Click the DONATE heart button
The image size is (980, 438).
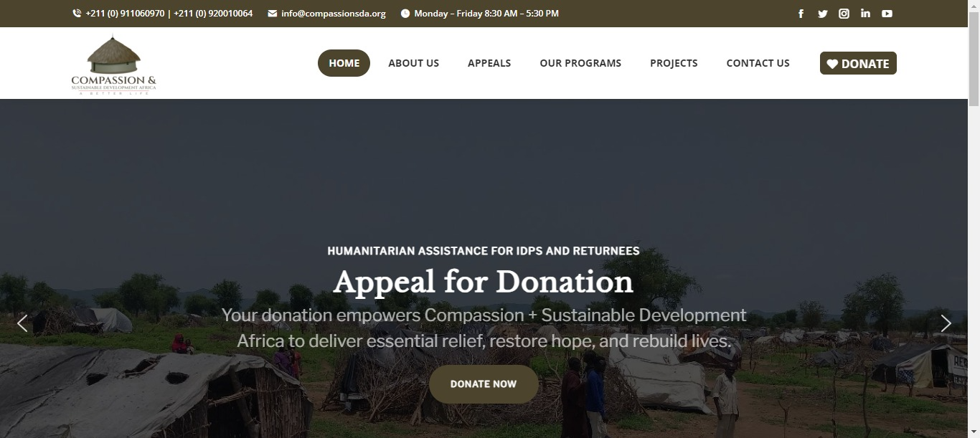pyautogui.click(x=858, y=63)
